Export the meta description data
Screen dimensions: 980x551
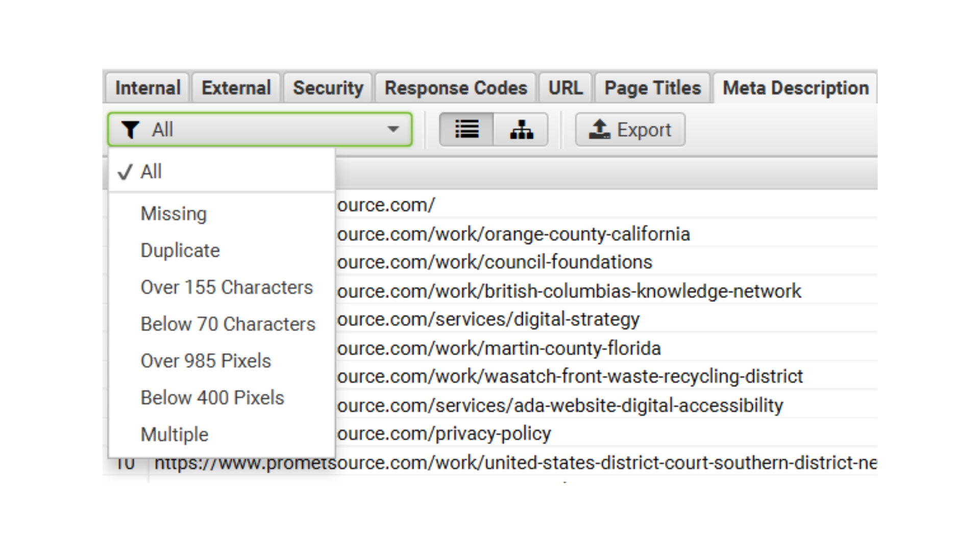630,130
